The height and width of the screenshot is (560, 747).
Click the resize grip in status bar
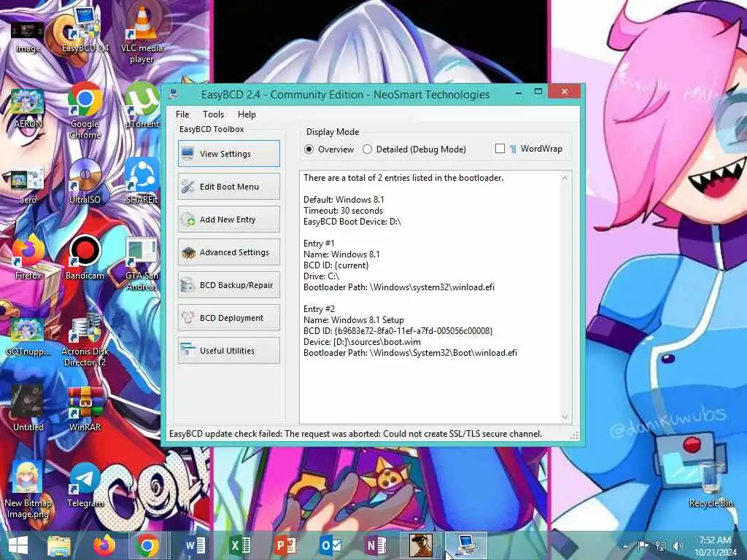574,435
